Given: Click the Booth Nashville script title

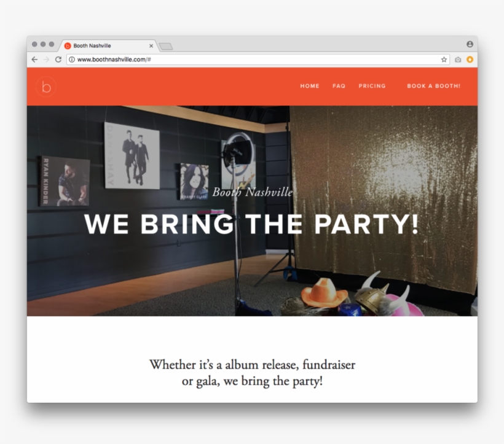Looking at the screenshot, I should click(x=253, y=192).
